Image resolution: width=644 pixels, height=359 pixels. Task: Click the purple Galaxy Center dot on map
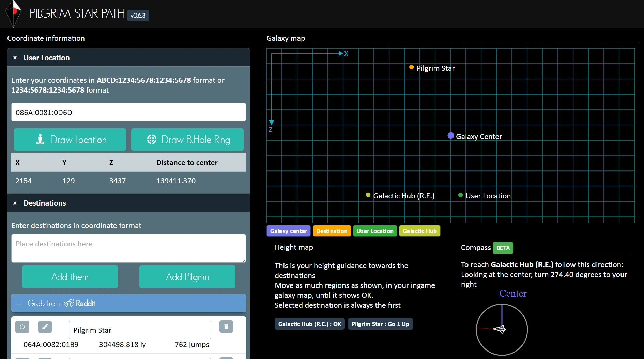(451, 136)
